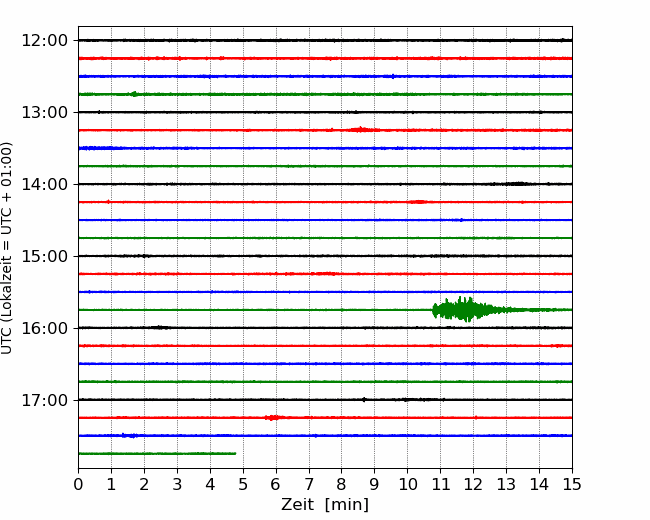Click the 15:00 time axis label

(x=44, y=256)
